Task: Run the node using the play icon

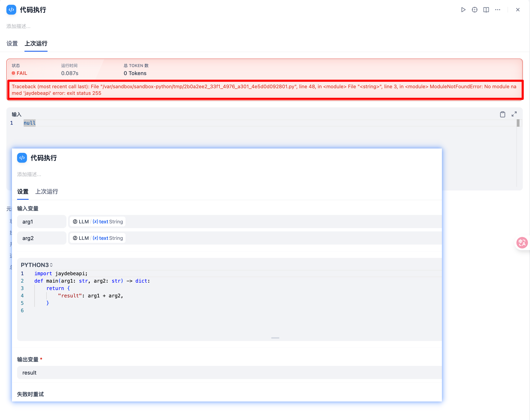Action: click(463, 10)
